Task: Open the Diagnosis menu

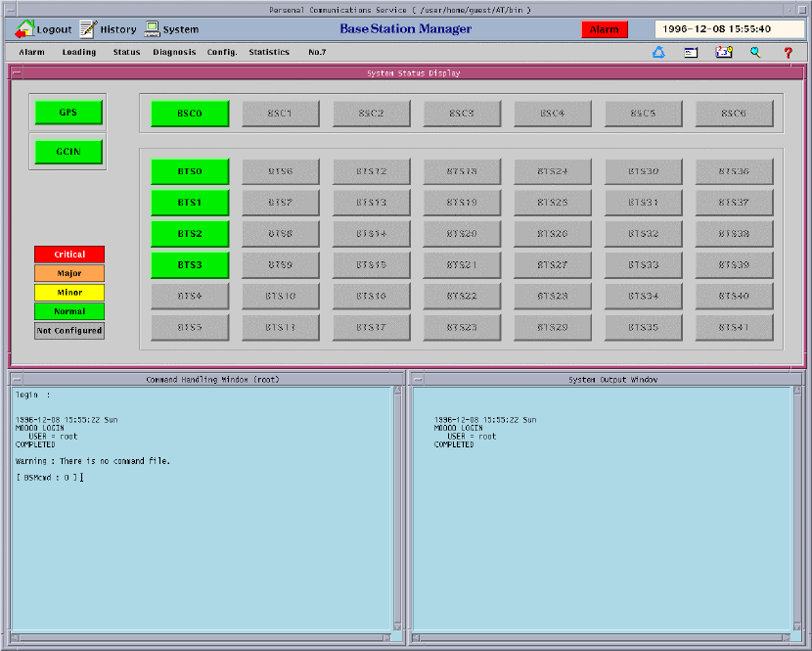Action: pos(174,52)
